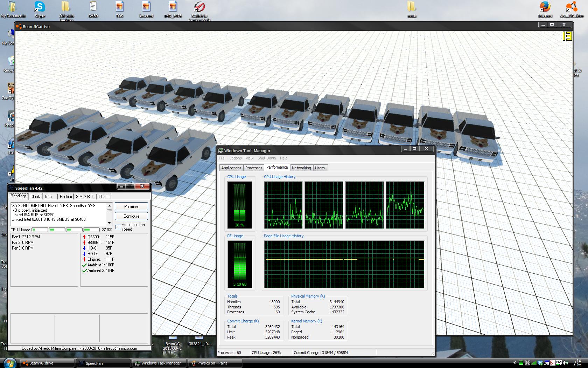Click the first CPU usage bar in SpeedFan
This screenshot has width=588, height=368.
click(x=40, y=230)
